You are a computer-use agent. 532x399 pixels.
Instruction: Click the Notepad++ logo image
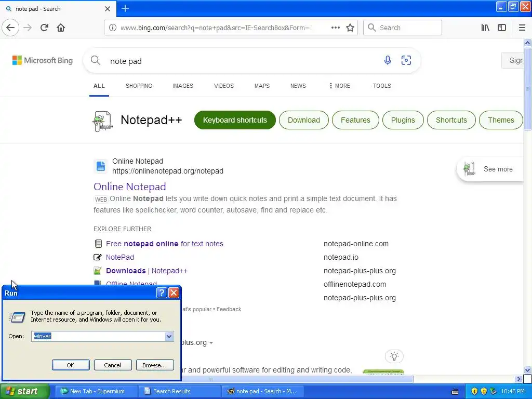point(102,121)
